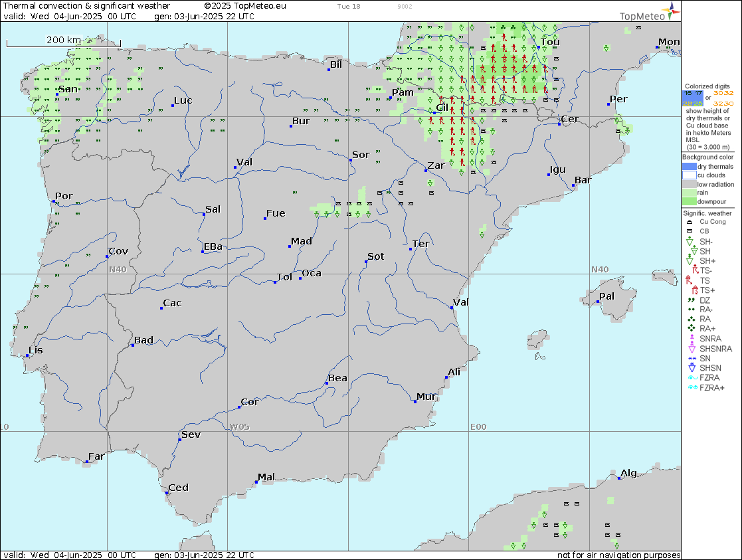Click the Ali city label

pos(454,372)
